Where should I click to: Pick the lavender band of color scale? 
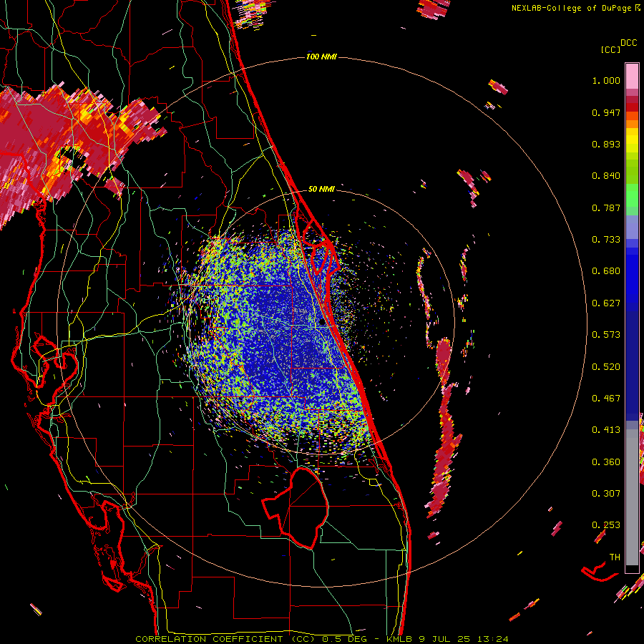click(x=632, y=227)
